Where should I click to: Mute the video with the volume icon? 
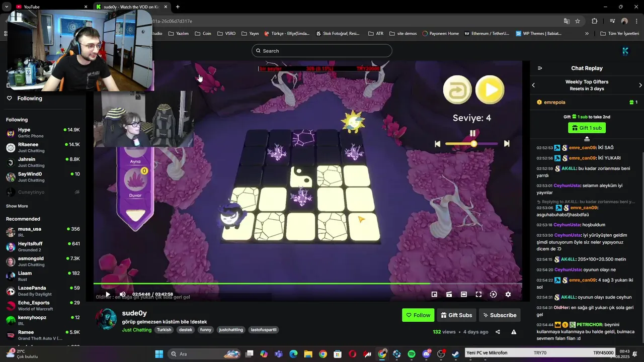(x=122, y=294)
